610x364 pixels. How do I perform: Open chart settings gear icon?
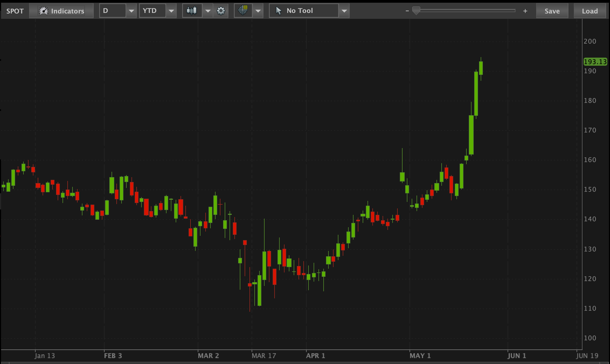coord(221,11)
